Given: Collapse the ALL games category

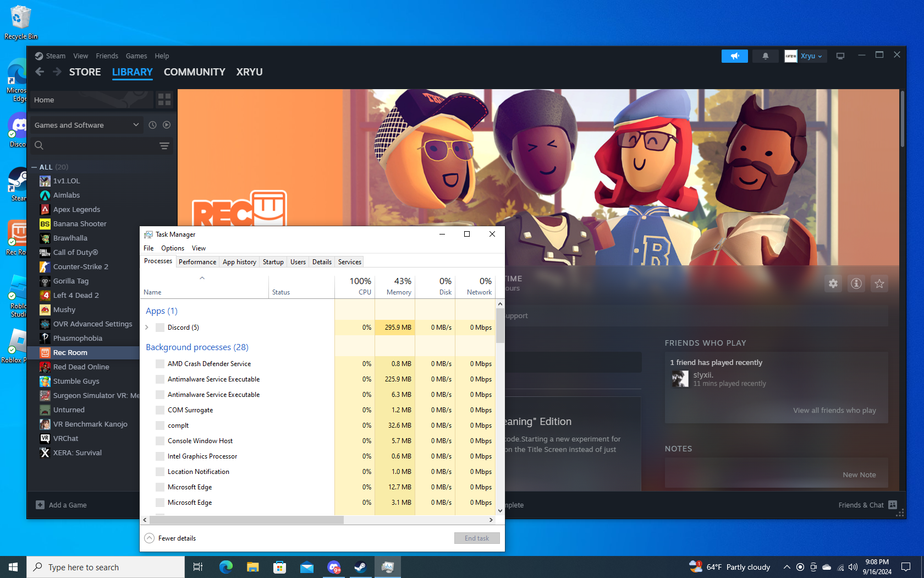Looking at the screenshot, I should point(34,167).
